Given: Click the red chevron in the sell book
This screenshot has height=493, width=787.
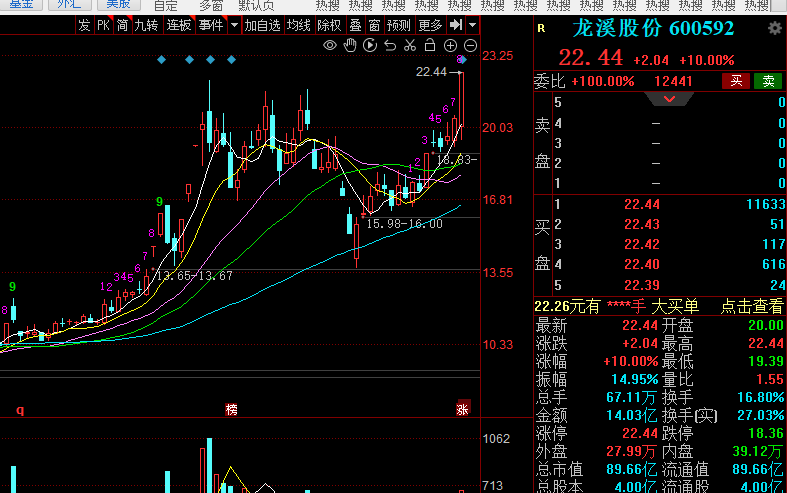Looking at the screenshot, I should point(669,99).
